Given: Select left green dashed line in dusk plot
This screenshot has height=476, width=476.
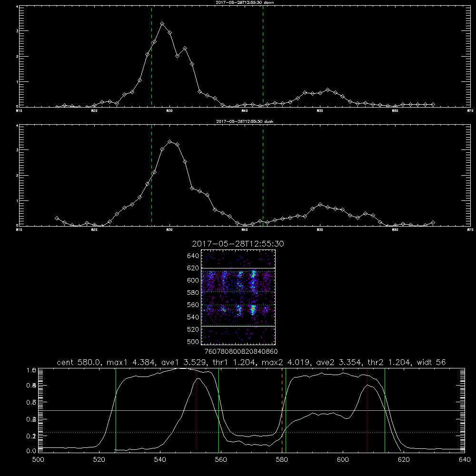Looking at the screenshot, I should [151, 175].
